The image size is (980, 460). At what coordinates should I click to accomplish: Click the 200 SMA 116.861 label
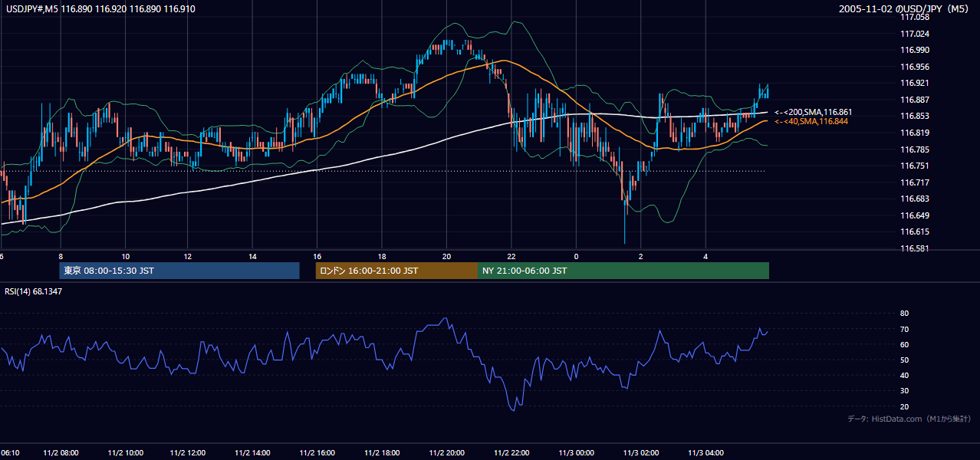tap(812, 112)
